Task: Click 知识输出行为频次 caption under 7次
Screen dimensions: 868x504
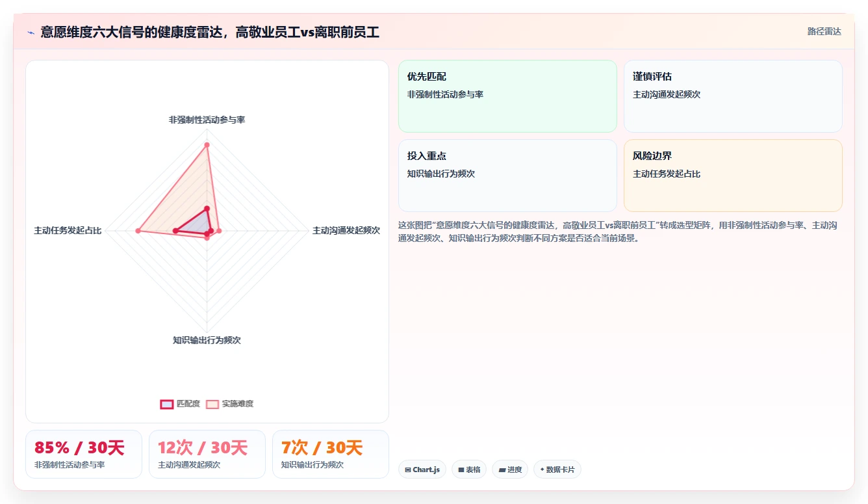Action: [313, 465]
